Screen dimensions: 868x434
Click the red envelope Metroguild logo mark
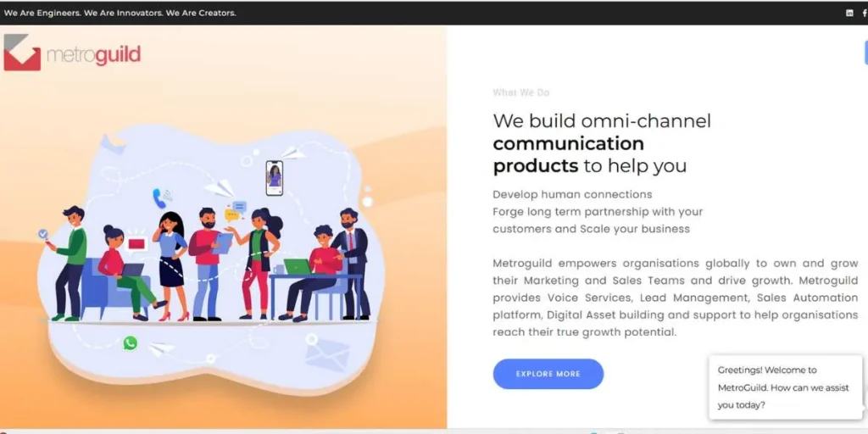pos(22,53)
